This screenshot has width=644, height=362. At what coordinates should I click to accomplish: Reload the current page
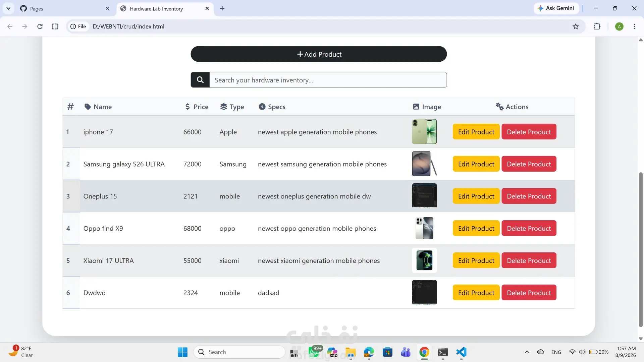coord(40,26)
